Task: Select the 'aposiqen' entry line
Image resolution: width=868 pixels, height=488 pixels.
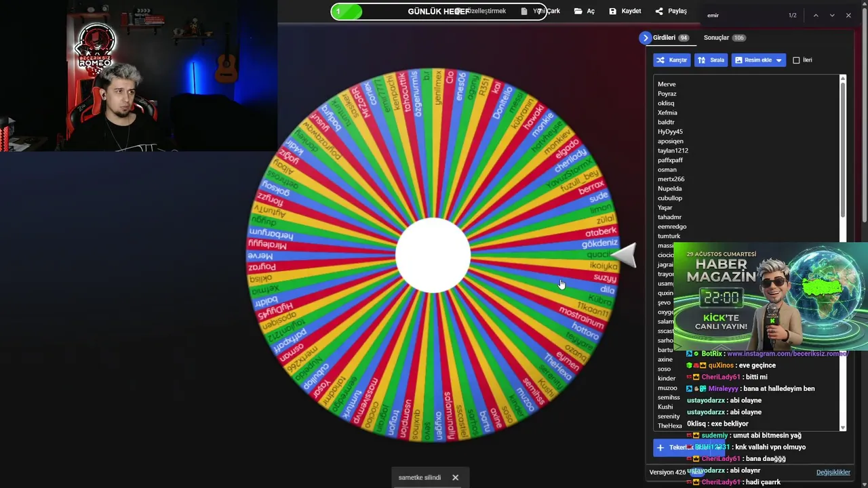Action: coord(671,141)
